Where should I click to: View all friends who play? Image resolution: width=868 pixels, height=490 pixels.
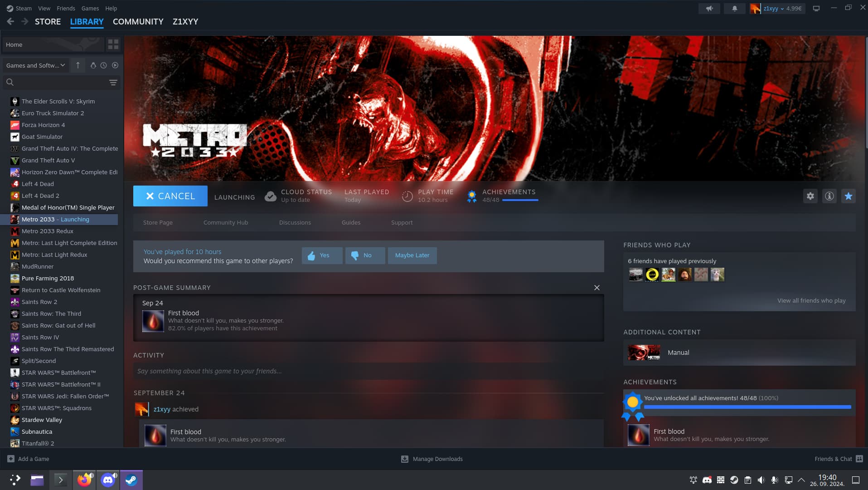click(x=811, y=300)
